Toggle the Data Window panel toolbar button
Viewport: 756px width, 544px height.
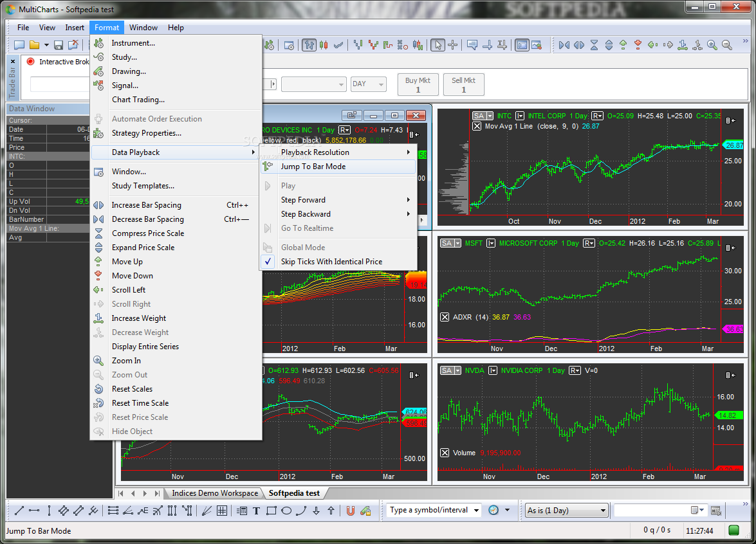(522, 45)
